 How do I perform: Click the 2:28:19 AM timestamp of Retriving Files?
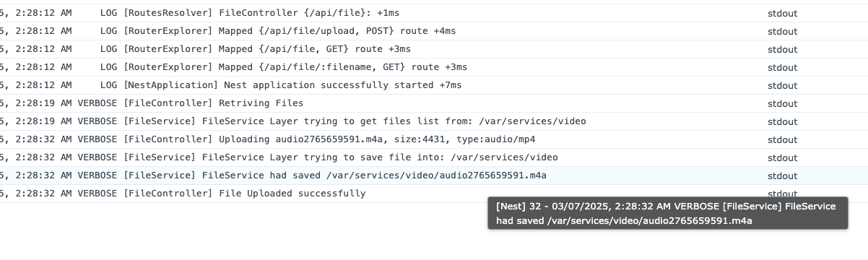coord(43,103)
